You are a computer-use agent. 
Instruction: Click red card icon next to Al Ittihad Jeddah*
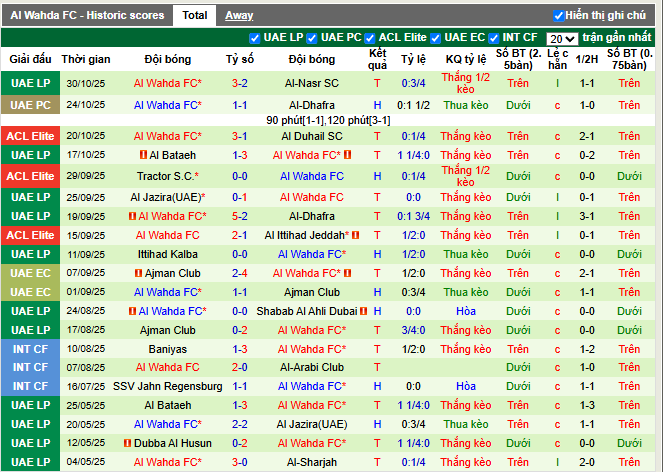coord(356,235)
